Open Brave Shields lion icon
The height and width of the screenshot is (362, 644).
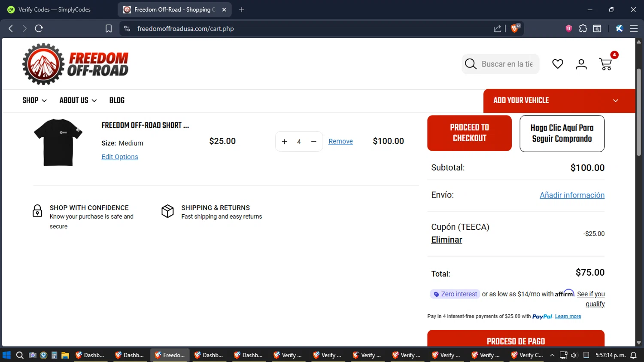[x=514, y=28]
